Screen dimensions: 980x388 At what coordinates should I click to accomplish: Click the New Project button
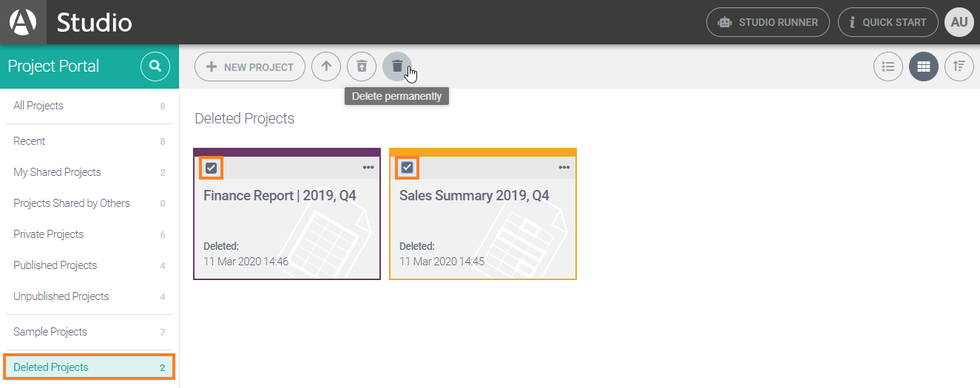[x=250, y=67]
